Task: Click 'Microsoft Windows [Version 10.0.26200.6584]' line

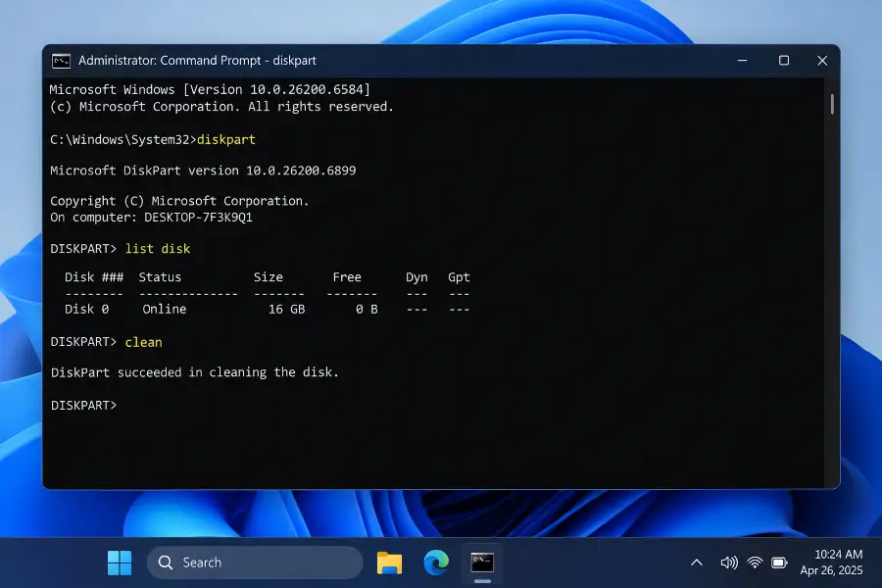Action: point(210,89)
